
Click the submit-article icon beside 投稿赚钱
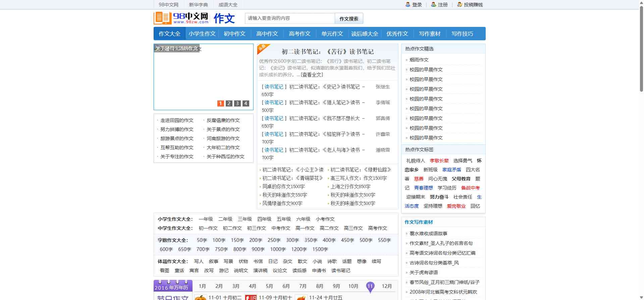click(x=460, y=4)
